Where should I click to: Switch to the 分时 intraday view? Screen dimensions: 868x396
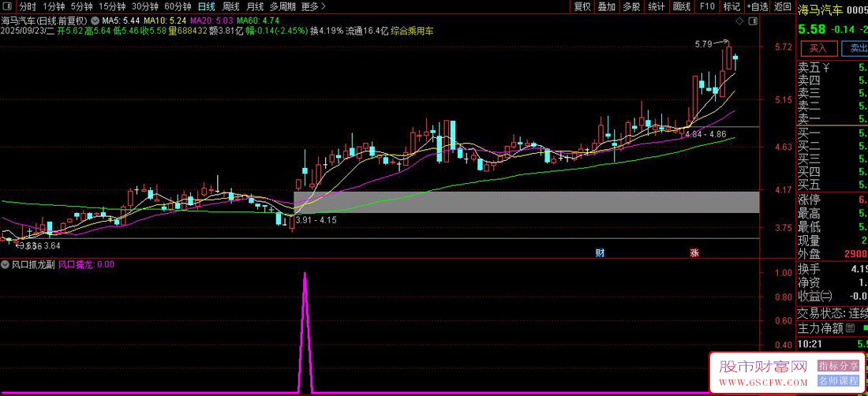[27, 6]
